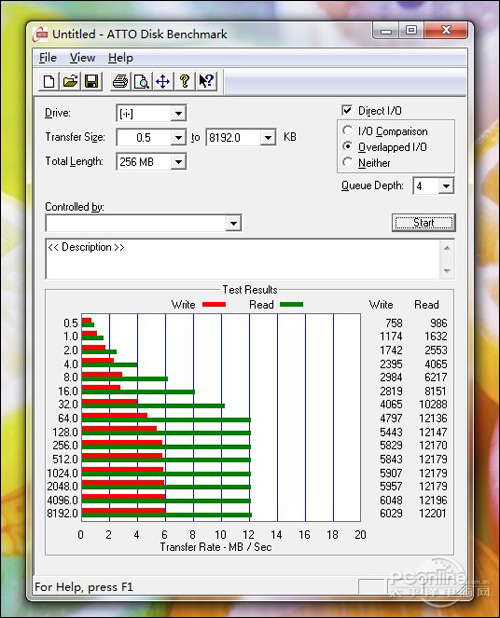Open a saved benchmark file via folder icon
The width and height of the screenshot is (500, 618).
[x=71, y=82]
